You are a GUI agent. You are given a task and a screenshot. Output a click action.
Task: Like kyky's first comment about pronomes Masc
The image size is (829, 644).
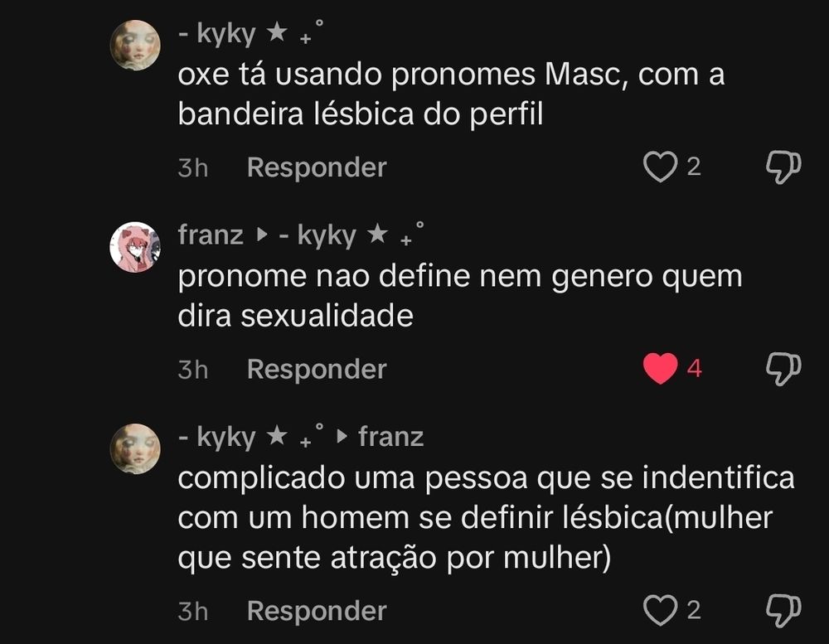(660, 167)
